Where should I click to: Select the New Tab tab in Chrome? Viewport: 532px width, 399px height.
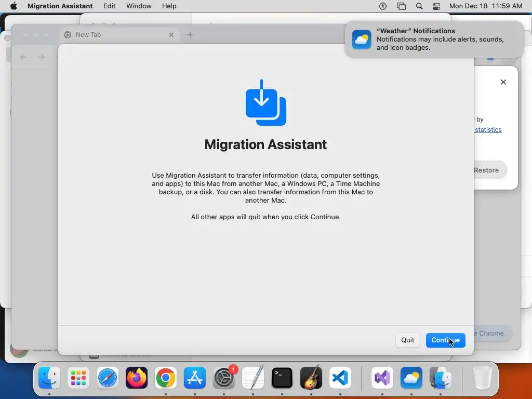click(x=119, y=35)
